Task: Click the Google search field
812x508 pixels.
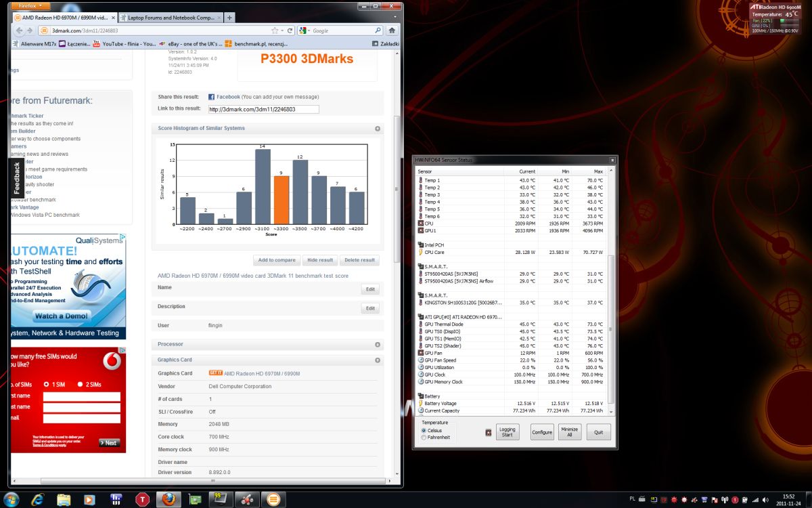Action: click(x=342, y=30)
